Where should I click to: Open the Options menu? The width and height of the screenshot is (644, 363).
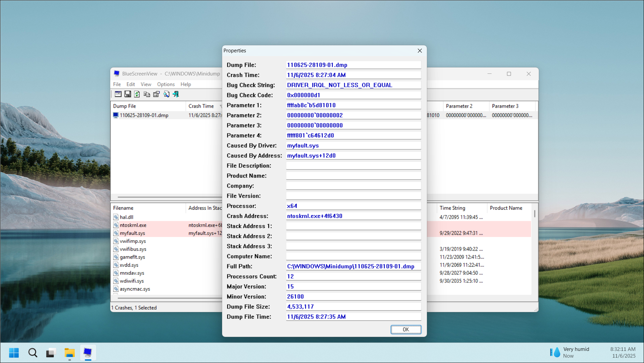tap(166, 84)
